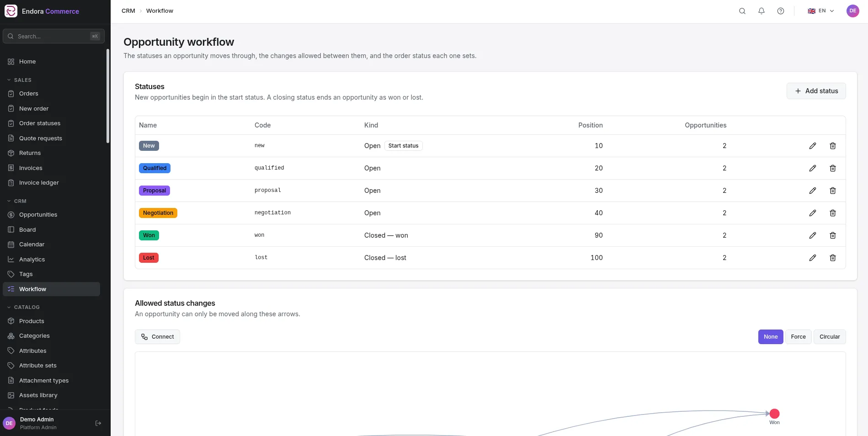Delete the Qualified status
Viewport: 868px width, 436px height.
(833, 168)
